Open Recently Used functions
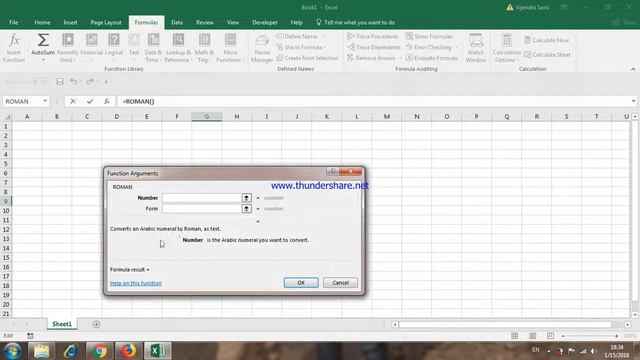Viewport: 640px width, 360px height. pos(67,48)
